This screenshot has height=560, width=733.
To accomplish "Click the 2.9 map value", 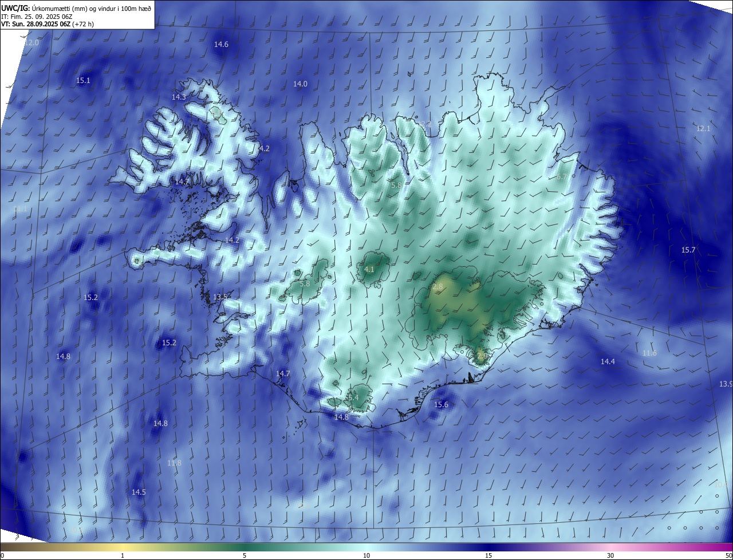I will (482, 356).
